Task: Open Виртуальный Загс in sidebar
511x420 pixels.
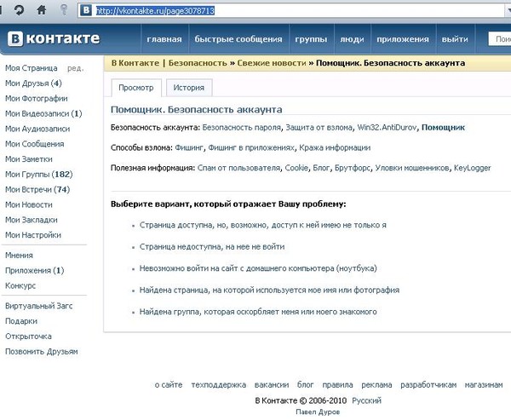Action: pyautogui.click(x=39, y=306)
